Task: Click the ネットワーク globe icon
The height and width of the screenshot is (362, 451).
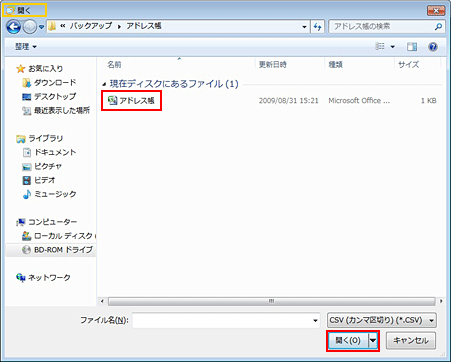Action: tap(21, 277)
